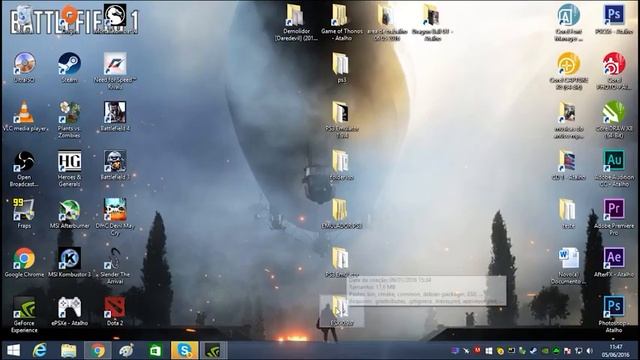
Task: Select the Recycle Bin icon
Action: (x=24, y=18)
